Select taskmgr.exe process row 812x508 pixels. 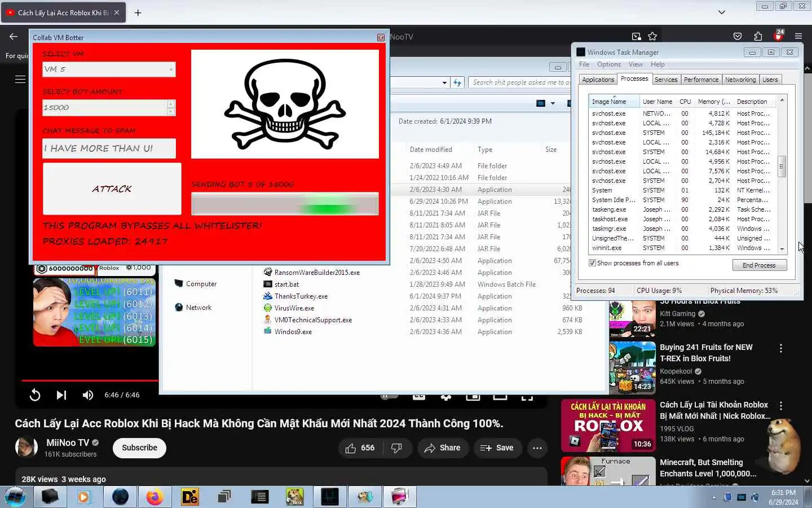coord(683,229)
